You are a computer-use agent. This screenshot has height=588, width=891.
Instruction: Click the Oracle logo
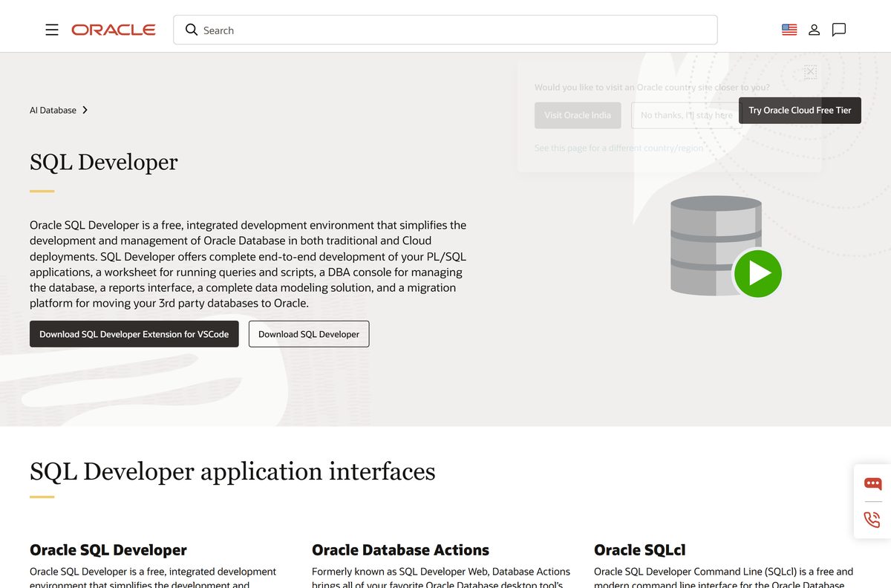(114, 30)
